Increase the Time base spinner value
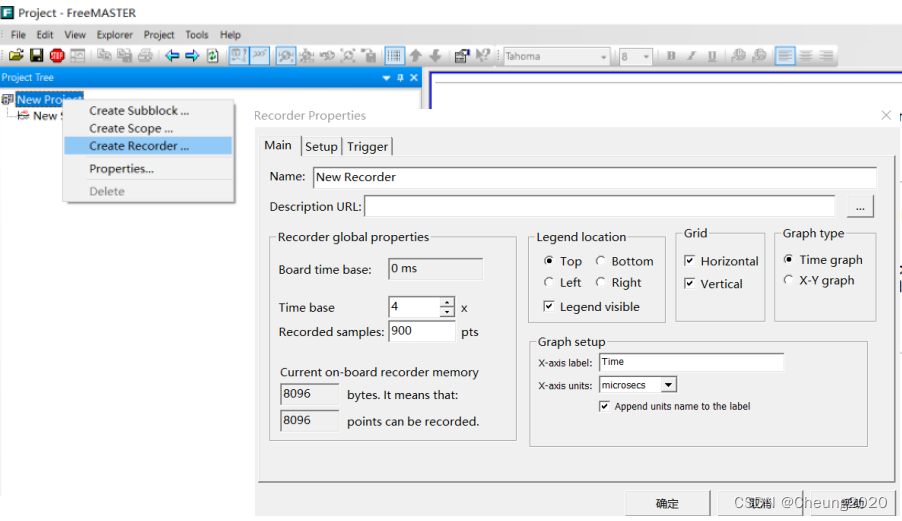The width and height of the screenshot is (902, 521). point(447,302)
